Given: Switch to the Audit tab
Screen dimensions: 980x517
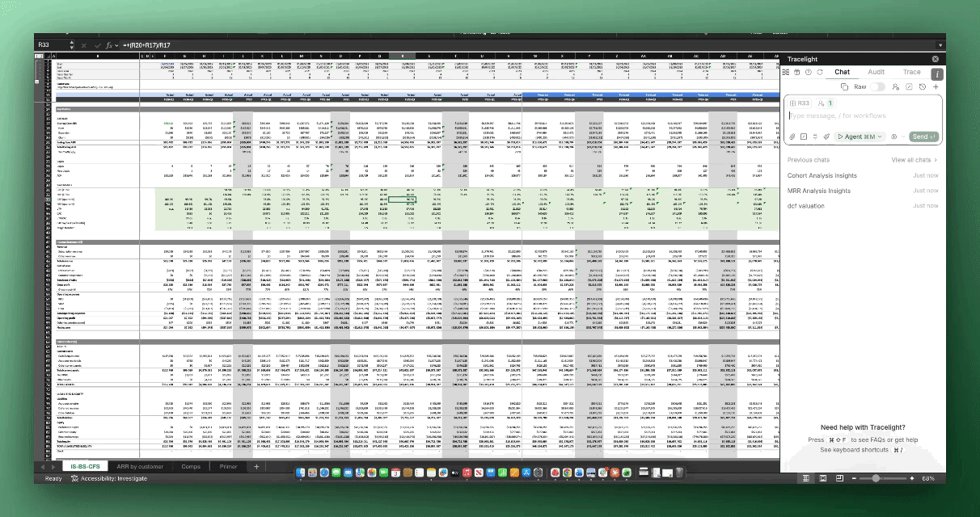Looking at the screenshot, I should (877, 72).
